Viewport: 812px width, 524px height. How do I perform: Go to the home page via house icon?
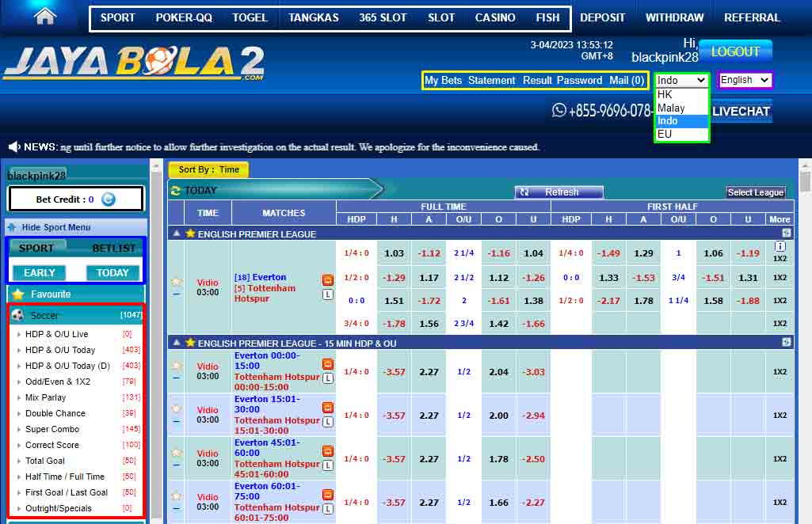(45, 16)
